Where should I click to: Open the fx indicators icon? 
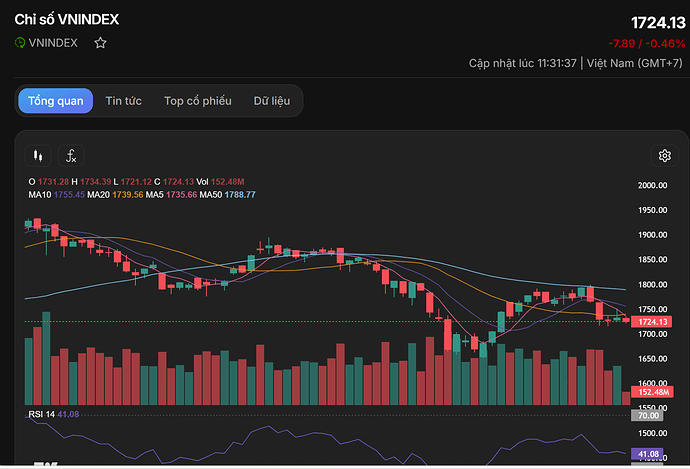point(71,156)
